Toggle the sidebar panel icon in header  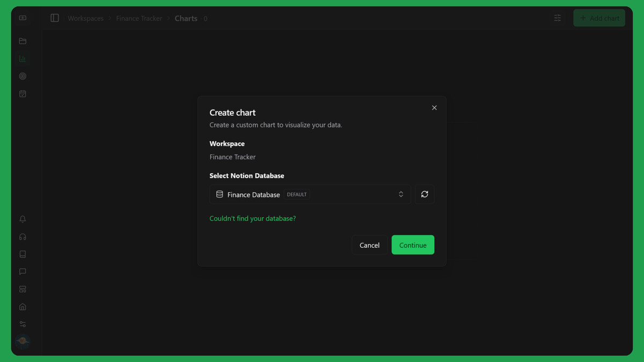click(55, 18)
